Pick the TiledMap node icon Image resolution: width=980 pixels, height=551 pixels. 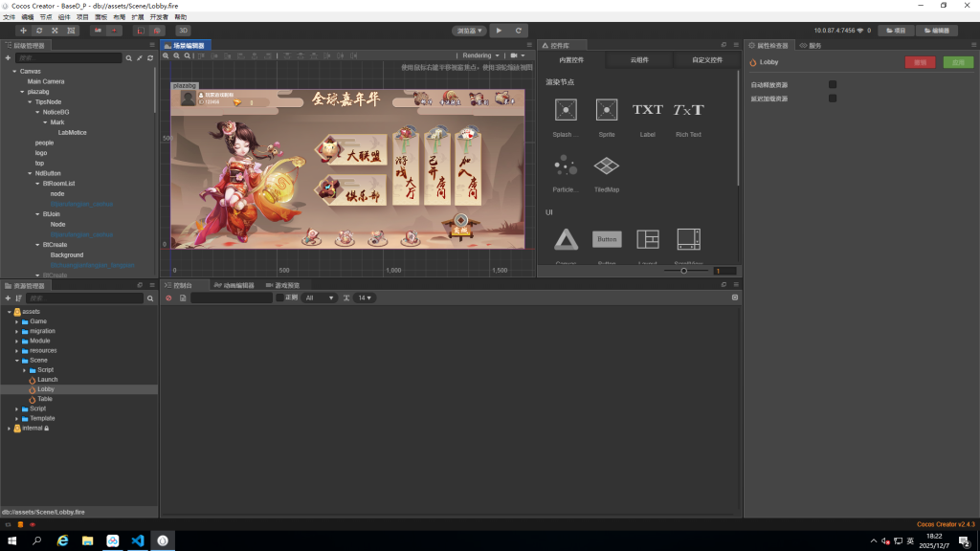click(607, 166)
